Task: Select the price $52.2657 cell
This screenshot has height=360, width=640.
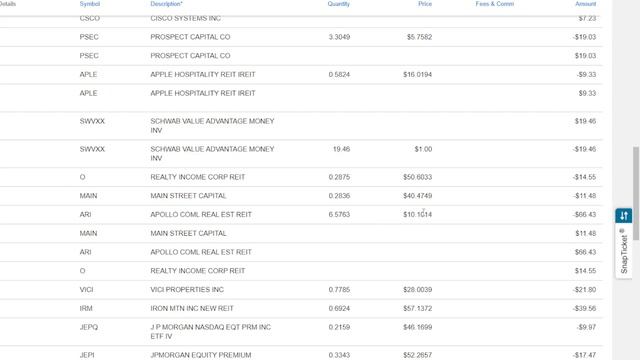Action: click(x=418, y=355)
